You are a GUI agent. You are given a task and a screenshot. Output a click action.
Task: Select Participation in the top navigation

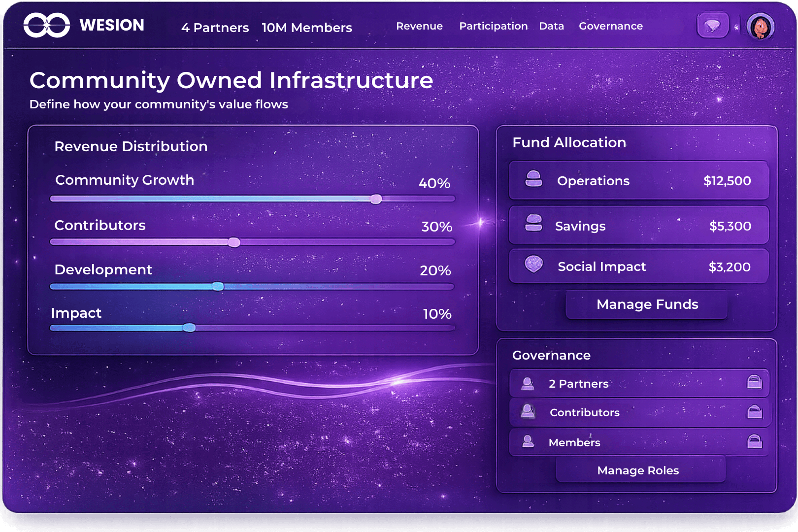pos(493,26)
